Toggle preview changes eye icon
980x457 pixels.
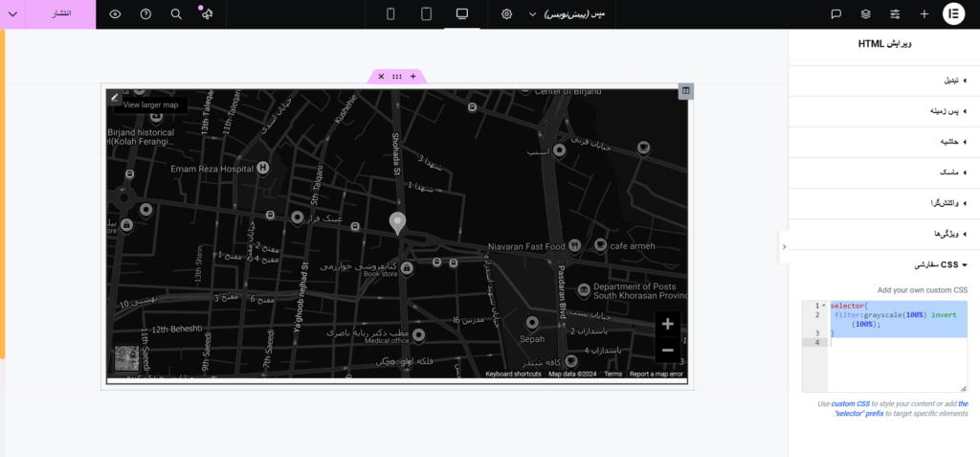pos(115,14)
